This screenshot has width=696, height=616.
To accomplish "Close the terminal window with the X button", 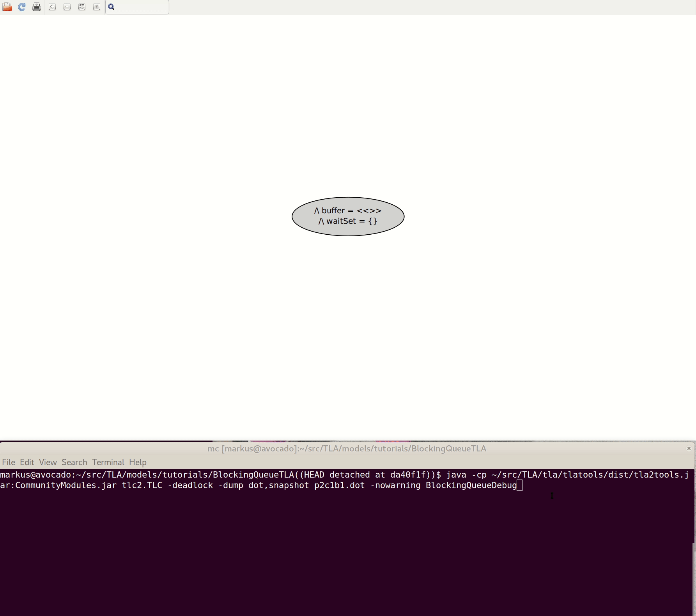I will point(689,448).
